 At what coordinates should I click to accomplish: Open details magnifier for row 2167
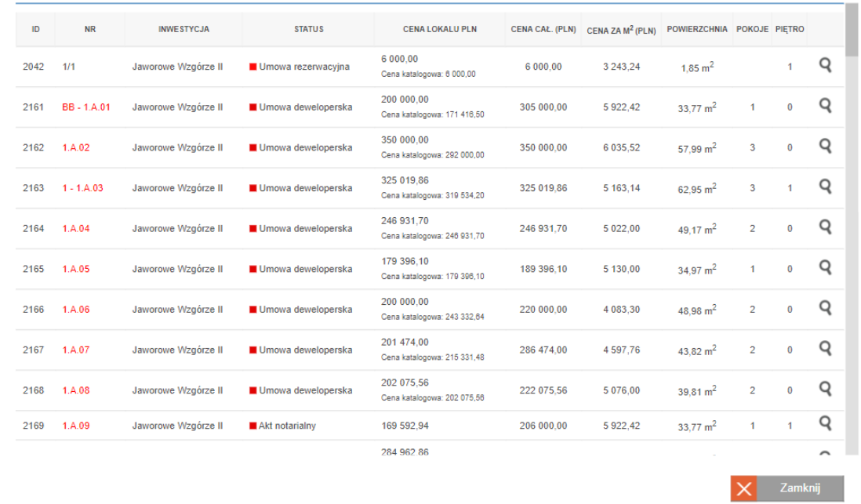(825, 349)
